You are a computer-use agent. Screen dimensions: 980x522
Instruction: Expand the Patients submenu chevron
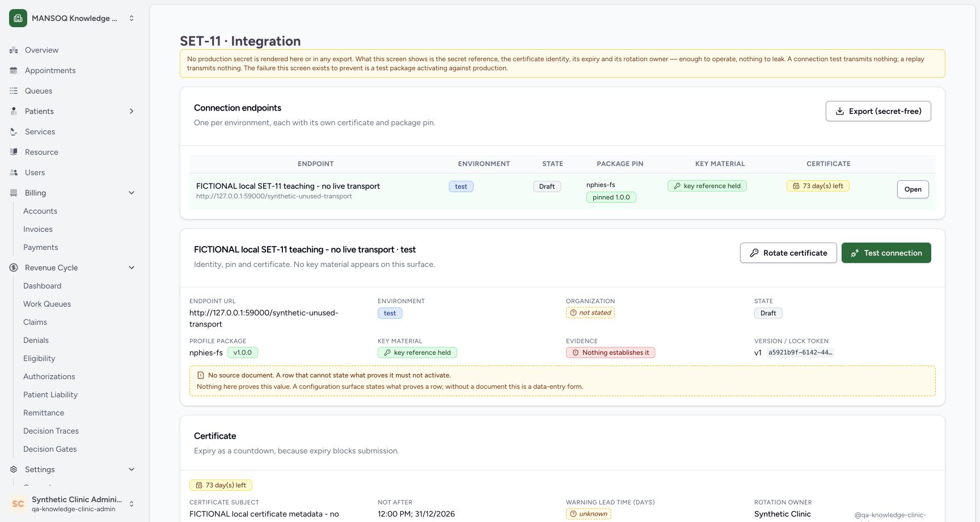tap(132, 111)
